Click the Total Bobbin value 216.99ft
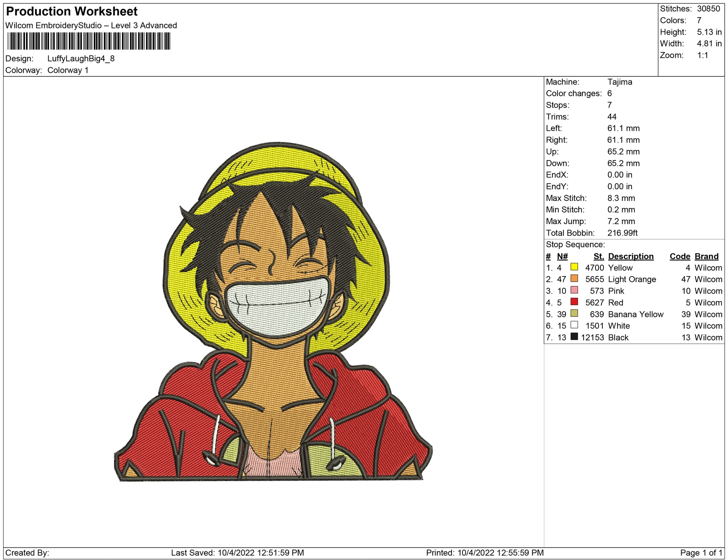 tap(622, 233)
